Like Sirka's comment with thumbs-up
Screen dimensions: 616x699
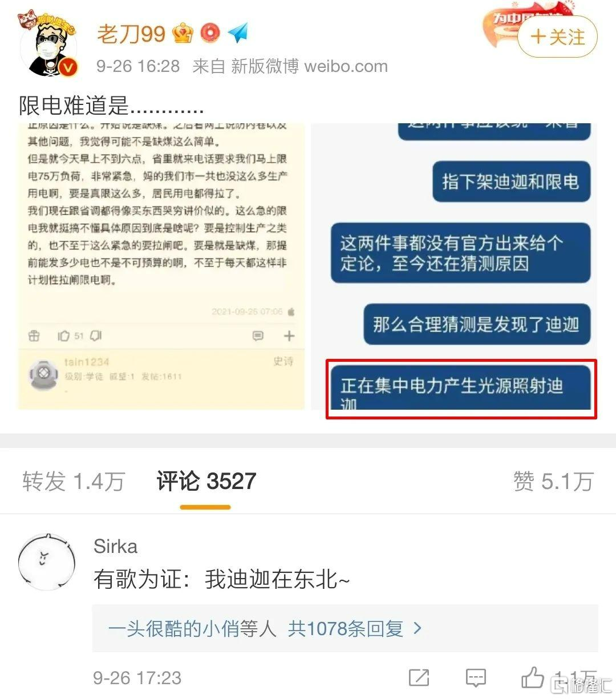click(x=533, y=677)
